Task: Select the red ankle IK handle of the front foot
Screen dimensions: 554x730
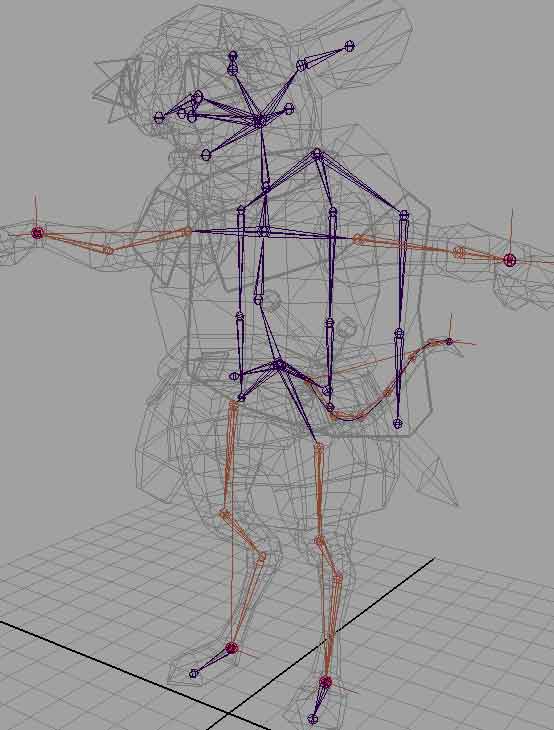Action: [x=325, y=683]
